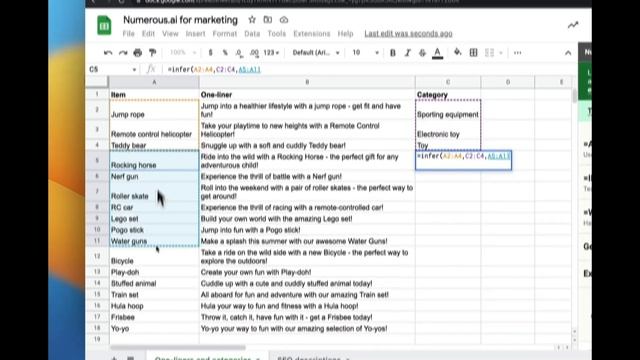
Task: Format as percent
Action: (225, 53)
